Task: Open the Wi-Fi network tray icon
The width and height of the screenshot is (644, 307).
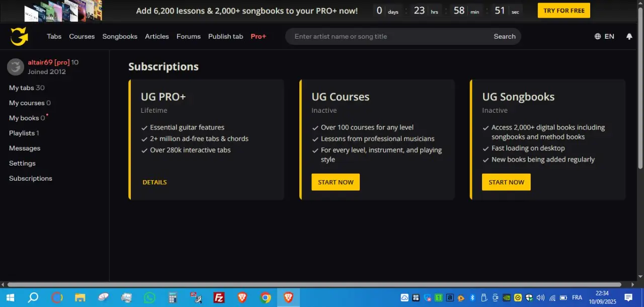Action: pos(552,297)
